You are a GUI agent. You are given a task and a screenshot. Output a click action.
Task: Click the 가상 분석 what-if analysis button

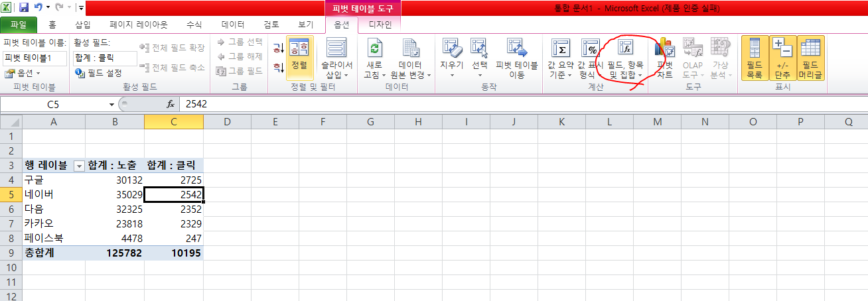(x=720, y=58)
